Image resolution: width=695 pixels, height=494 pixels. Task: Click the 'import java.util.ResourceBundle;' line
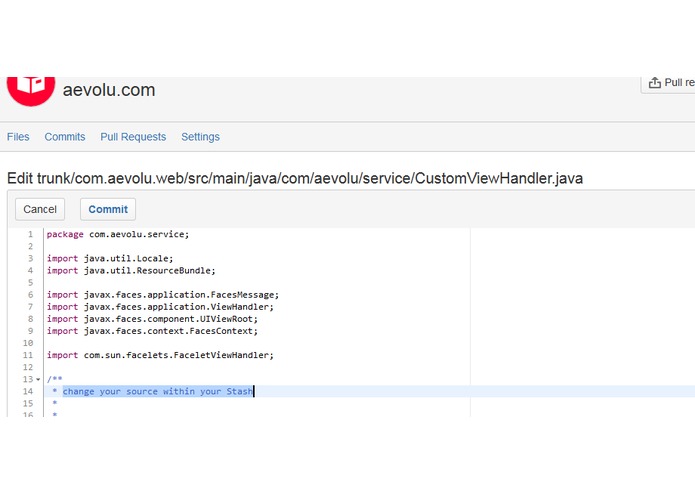[131, 270]
